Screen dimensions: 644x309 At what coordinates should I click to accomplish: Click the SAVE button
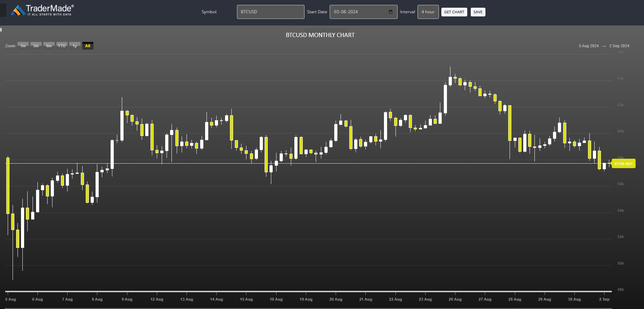(478, 12)
